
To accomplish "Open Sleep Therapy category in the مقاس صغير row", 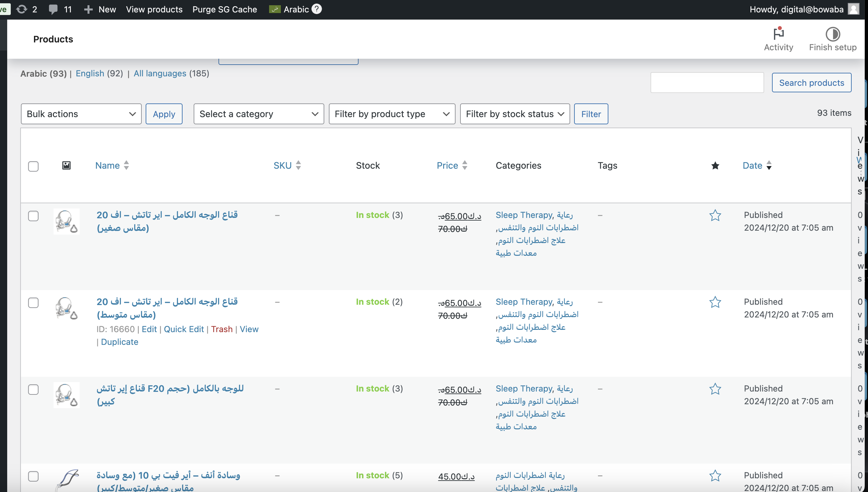I will click(524, 215).
